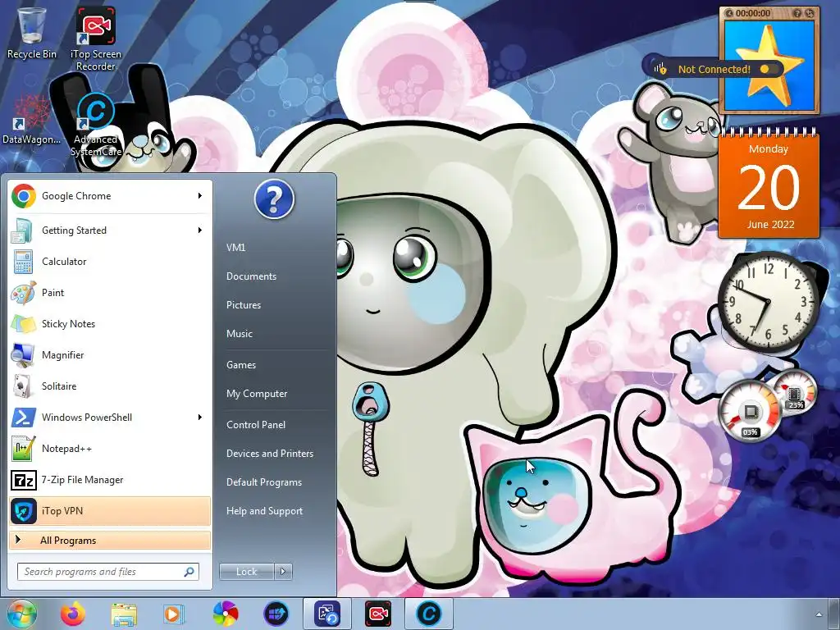Toggle the VPN Not Connected switch
Screen dimensions: 840x630
(768, 69)
